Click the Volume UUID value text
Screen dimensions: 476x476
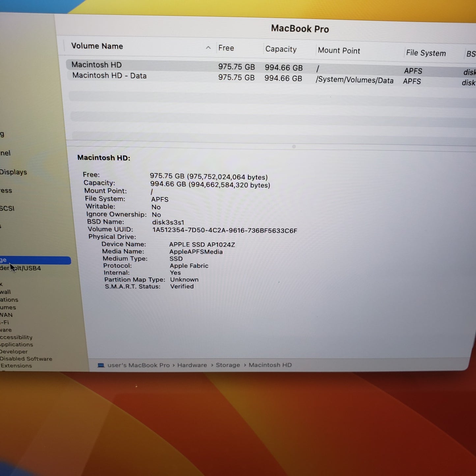point(225,231)
